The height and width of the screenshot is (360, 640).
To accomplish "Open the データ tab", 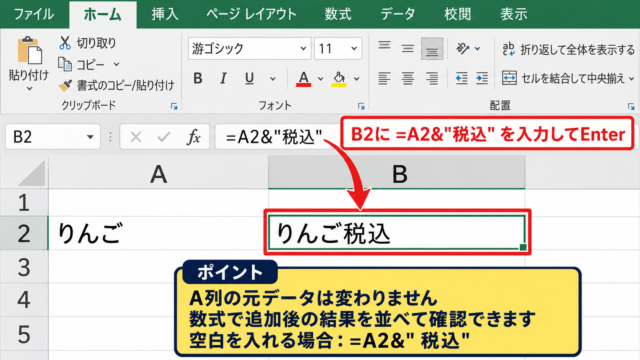I will click(398, 14).
